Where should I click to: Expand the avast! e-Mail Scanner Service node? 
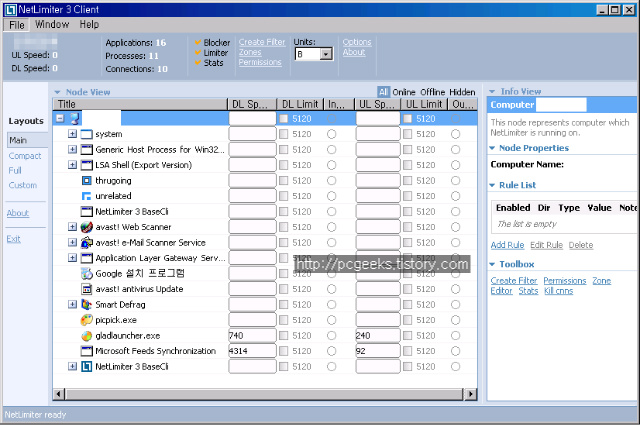[x=72, y=243]
